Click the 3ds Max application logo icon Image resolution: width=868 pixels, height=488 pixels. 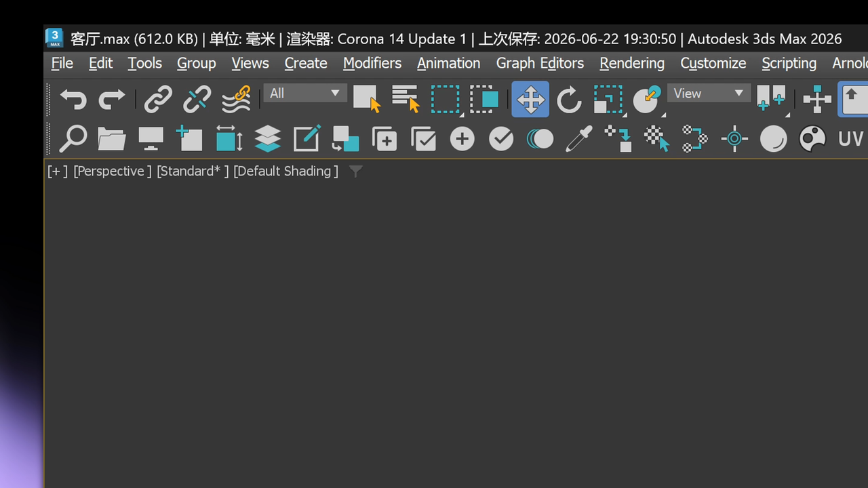[54, 38]
